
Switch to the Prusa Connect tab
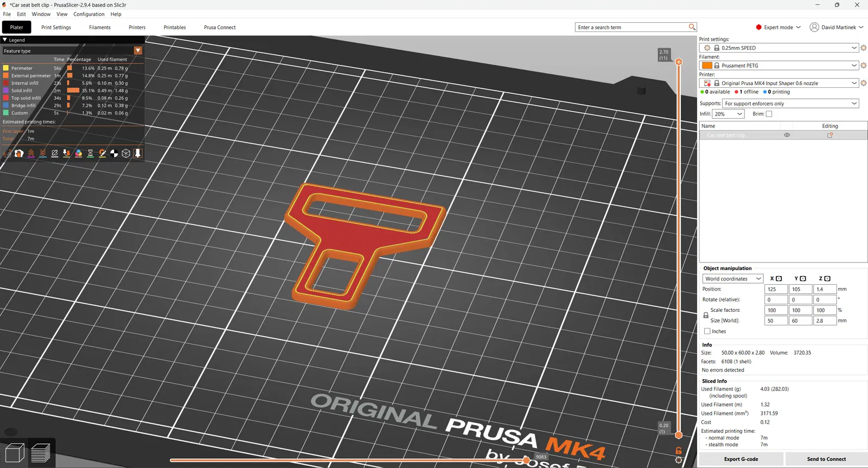(x=220, y=27)
